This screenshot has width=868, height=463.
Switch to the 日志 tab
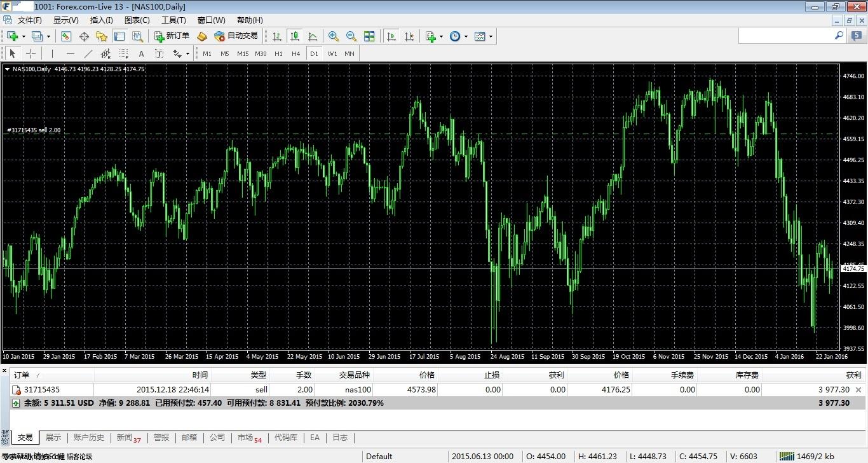point(340,438)
